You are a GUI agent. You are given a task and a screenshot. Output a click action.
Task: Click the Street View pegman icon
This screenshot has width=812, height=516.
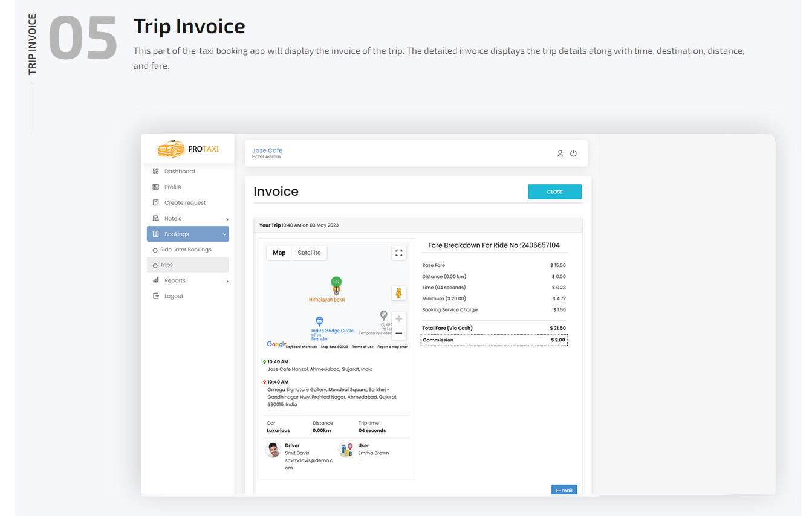pyautogui.click(x=398, y=293)
